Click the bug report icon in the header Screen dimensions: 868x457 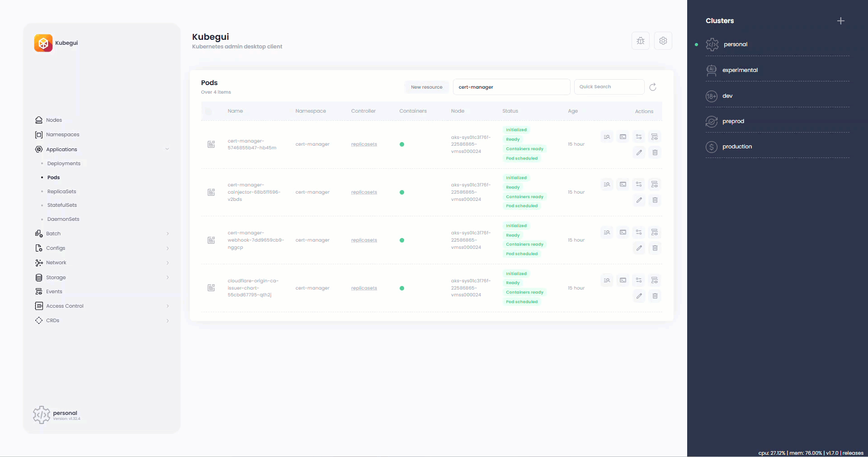point(640,41)
